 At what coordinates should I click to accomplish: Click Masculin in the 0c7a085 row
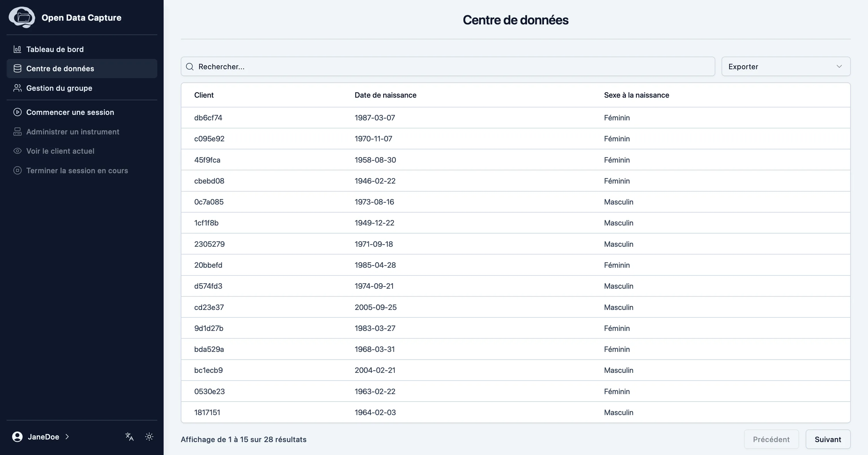coord(619,202)
